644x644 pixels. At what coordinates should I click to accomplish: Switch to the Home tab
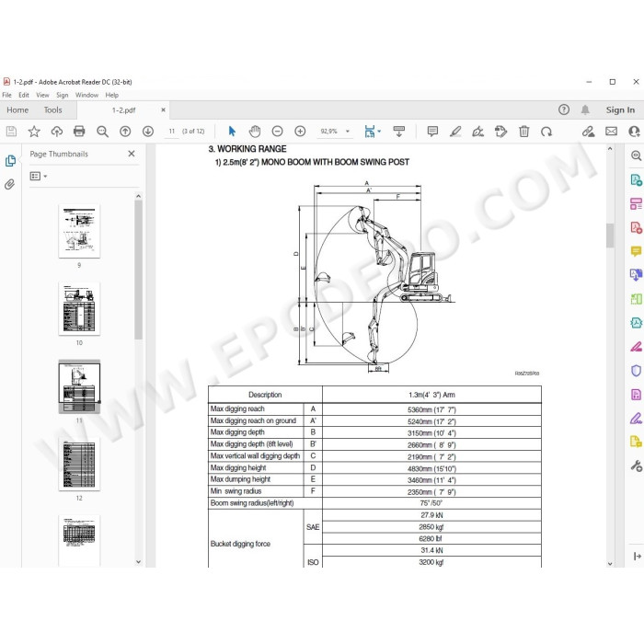[x=17, y=110]
